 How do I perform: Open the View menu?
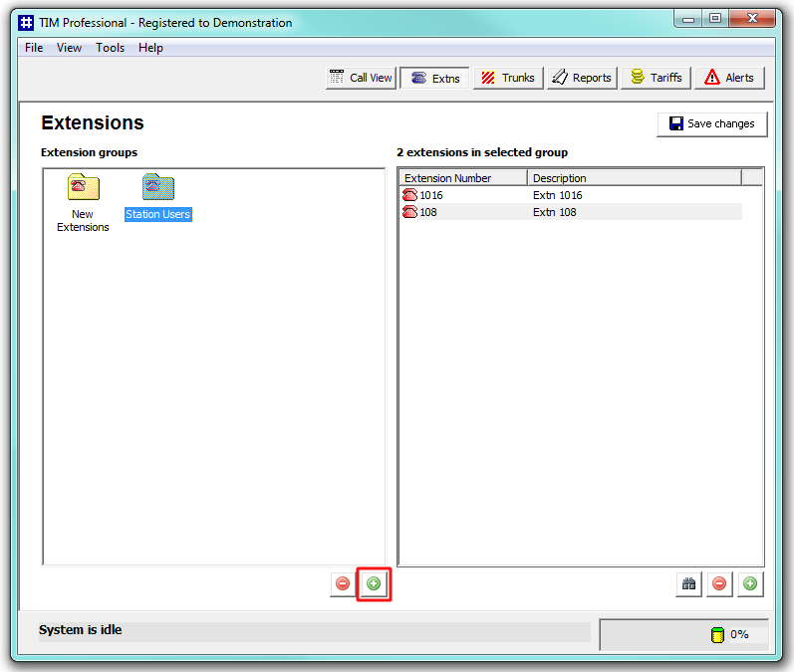(x=69, y=48)
